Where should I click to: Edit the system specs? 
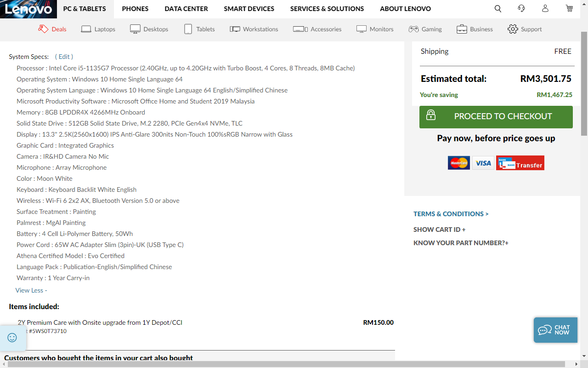(x=64, y=57)
